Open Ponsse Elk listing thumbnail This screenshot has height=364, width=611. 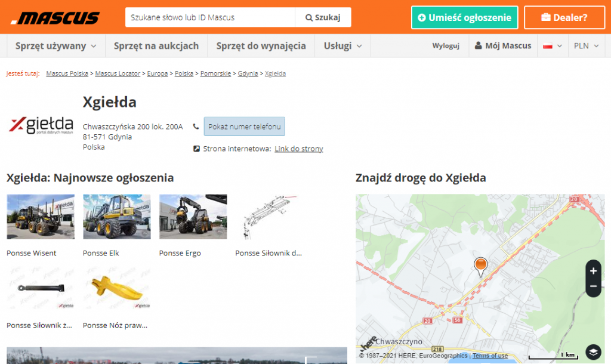coord(117,217)
